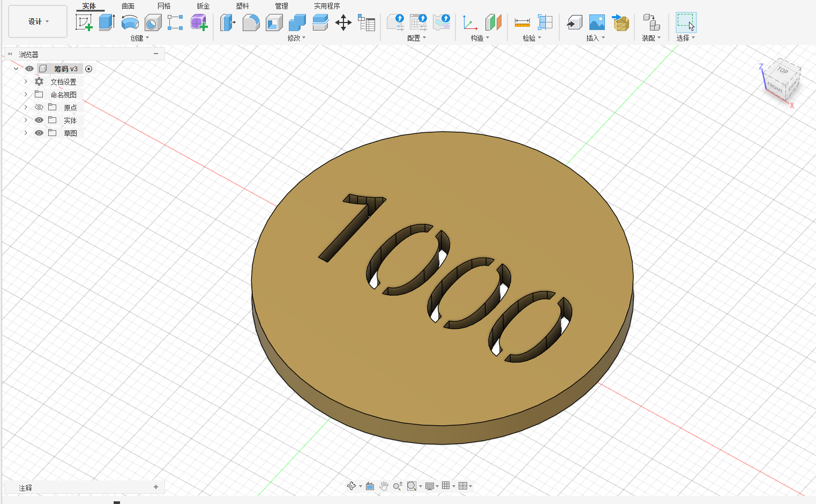The width and height of the screenshot is (816, 504).
Task: Click the rectangular pattern icon
Action: 175,22
